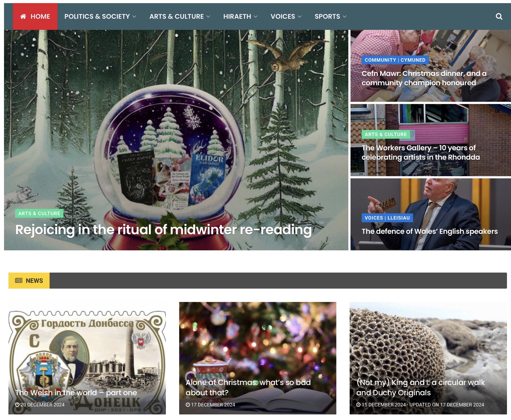Open Rejoicing in the ritual of midwinter re-reading

coord(164,229)
